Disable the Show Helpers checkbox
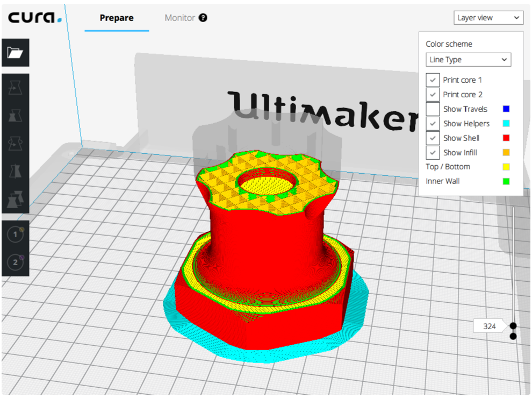The height and width of the screenshot is (398, 532). pos(433,124)
